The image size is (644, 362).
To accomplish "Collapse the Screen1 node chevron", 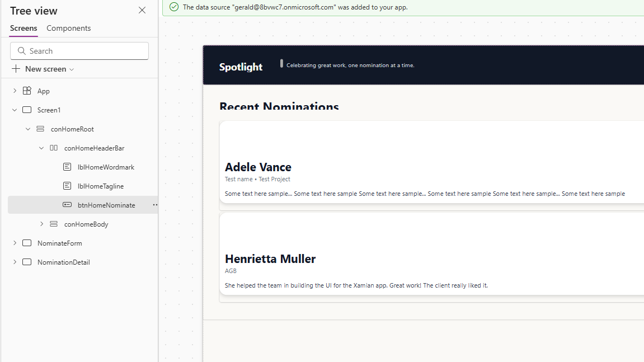I will coord(15,110).
